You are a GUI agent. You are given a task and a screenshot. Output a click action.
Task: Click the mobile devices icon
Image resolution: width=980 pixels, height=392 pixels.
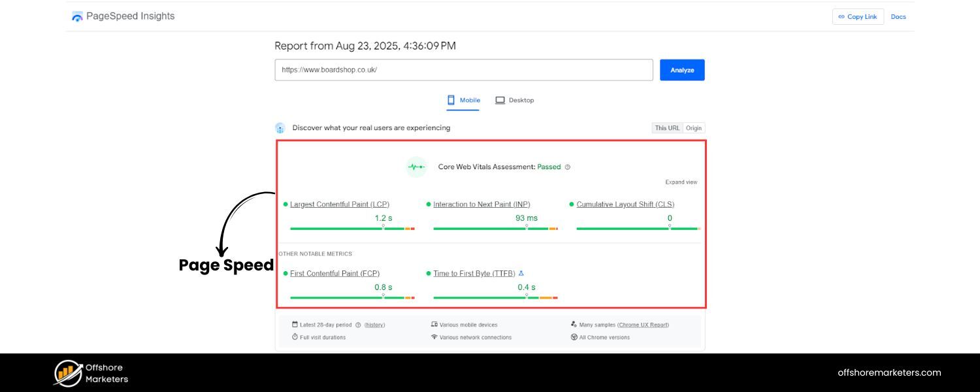coord(434,324)
